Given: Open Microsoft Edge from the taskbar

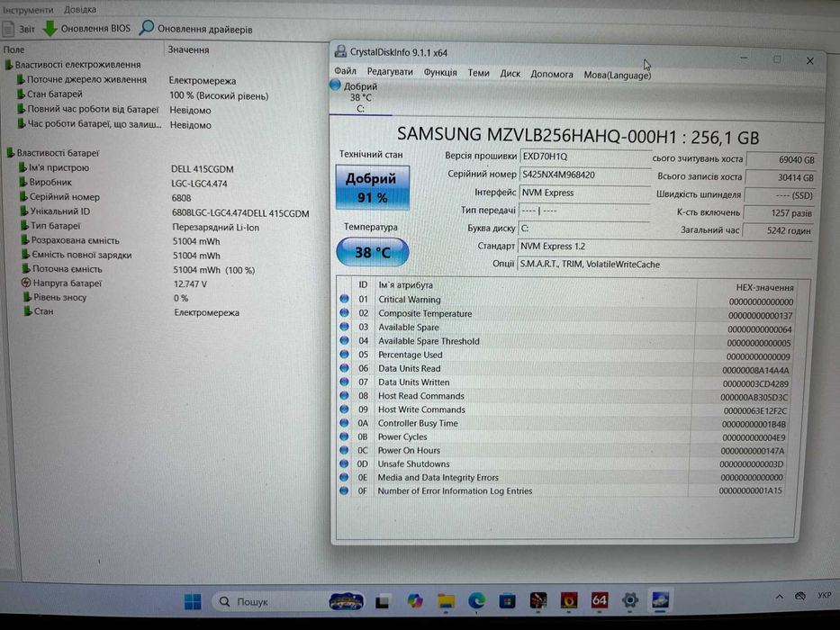Looking at the screenshot, I should coord(476,601).
